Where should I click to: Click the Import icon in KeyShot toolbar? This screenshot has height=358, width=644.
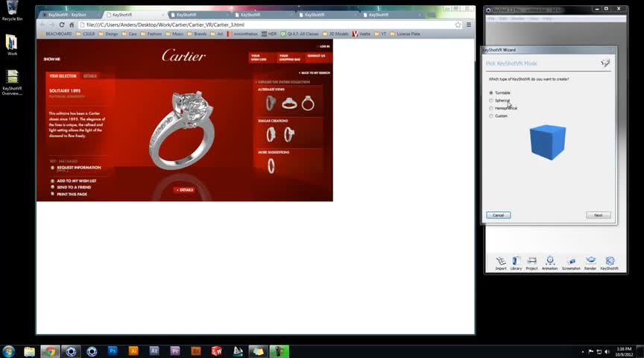point(501,263)
